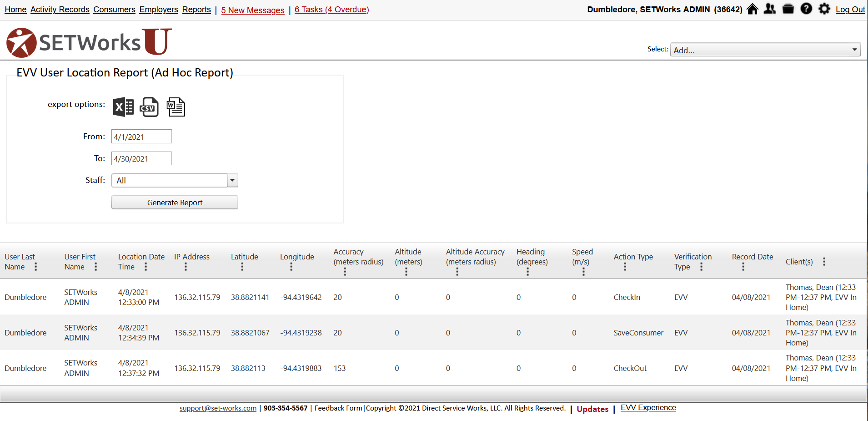The image size is (868, 421).
Task: Sort by Latitude column header
Action: pyautogui.click(x=245, y=257)
